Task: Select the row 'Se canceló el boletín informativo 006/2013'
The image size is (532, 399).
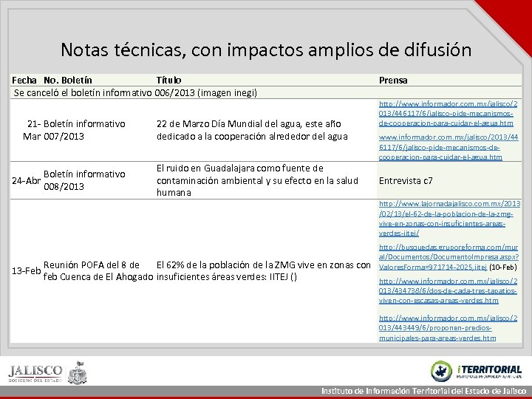Action: [266, 92]
